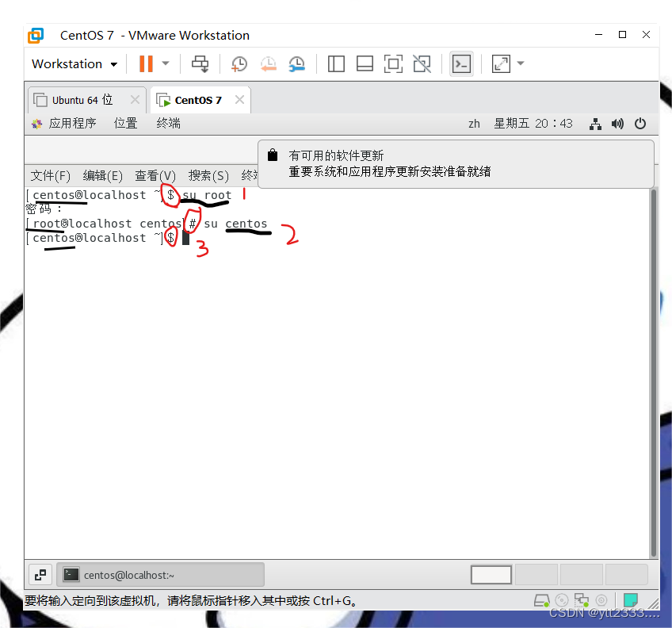The width and height of the screenshot is (672, 628).
Task: Open the 有可用的软件更新 notification
Action: click(456, 164)
